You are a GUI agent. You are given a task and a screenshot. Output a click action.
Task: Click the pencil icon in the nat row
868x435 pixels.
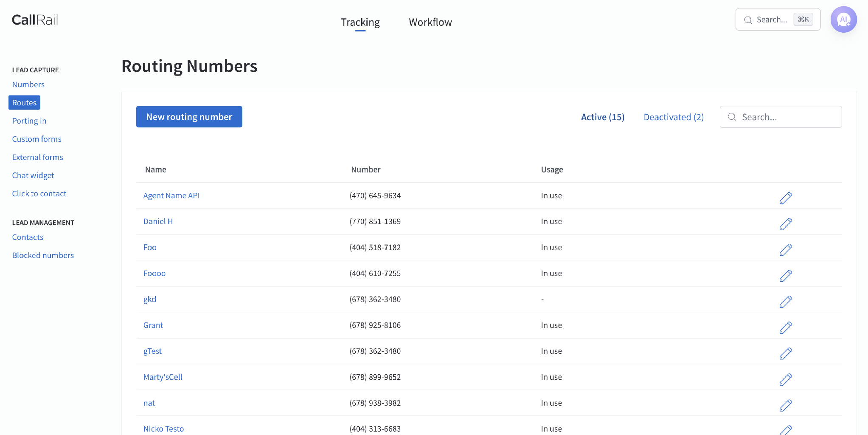(786, 405)
